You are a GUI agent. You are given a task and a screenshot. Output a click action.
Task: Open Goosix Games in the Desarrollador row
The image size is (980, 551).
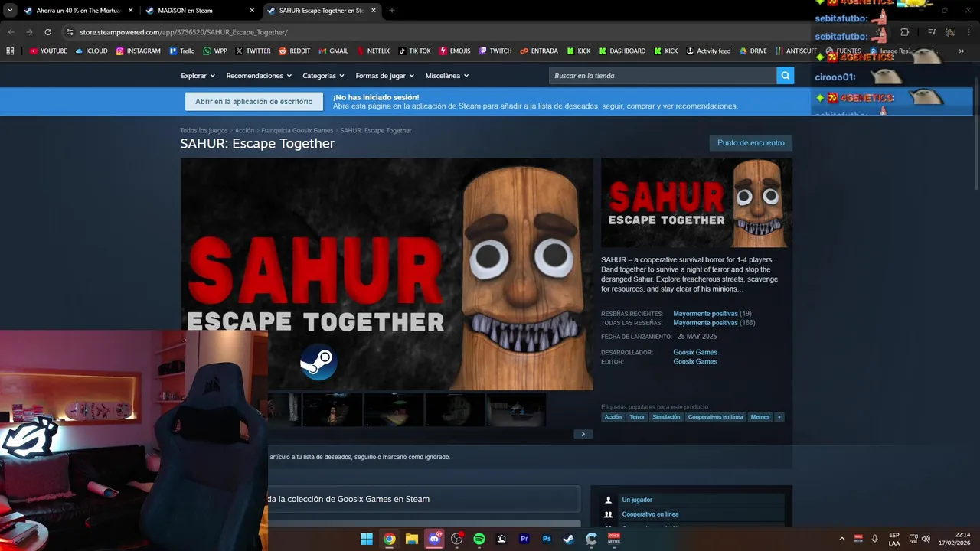695,352
